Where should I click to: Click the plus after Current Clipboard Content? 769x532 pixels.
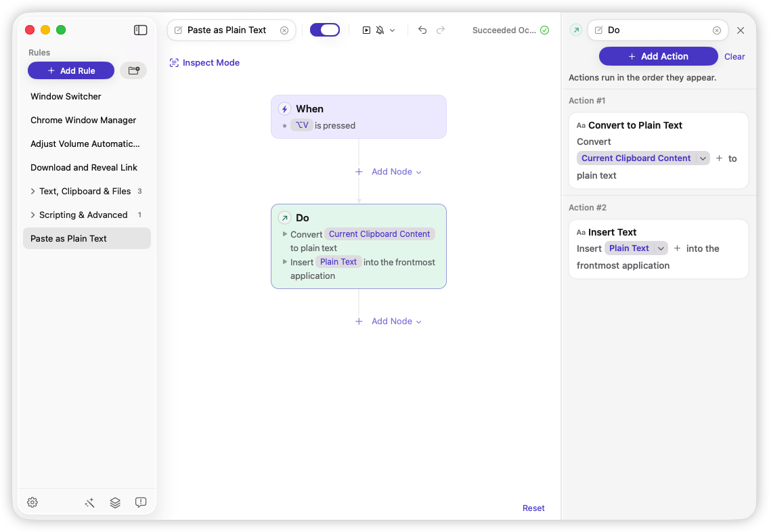pyautogui.click(x=719, y=158)
